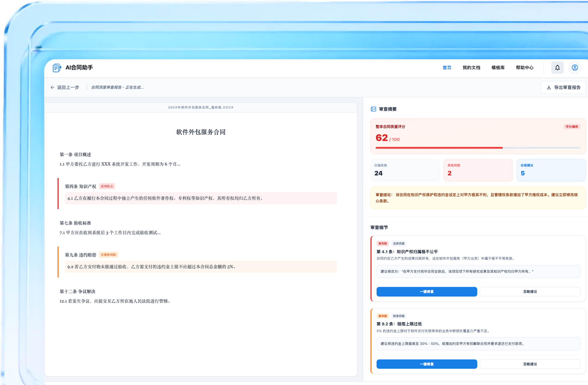Export report with 导出审查报告
The height and width of the screenshot is (385, 588).
tap(563, 87)
